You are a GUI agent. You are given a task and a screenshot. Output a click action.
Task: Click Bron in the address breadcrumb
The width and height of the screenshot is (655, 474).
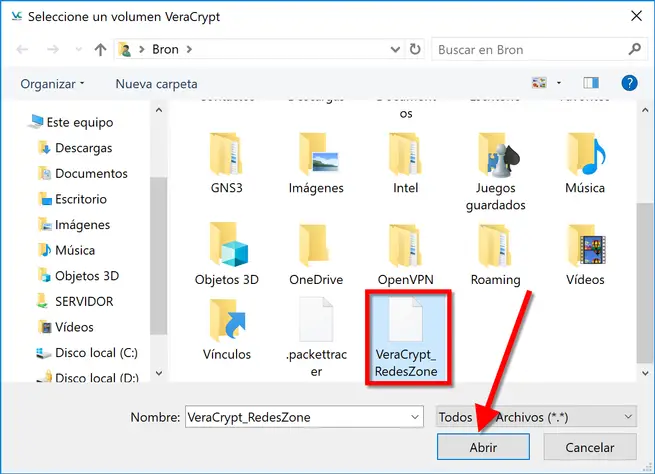tap(165, 49)
